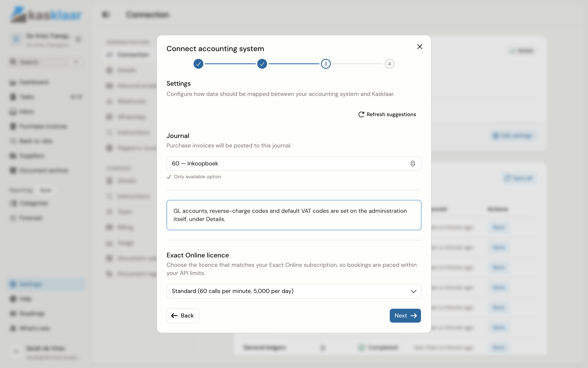The image size is (588, 368).
Task: Click the Journal section heading
Action: 178,136
